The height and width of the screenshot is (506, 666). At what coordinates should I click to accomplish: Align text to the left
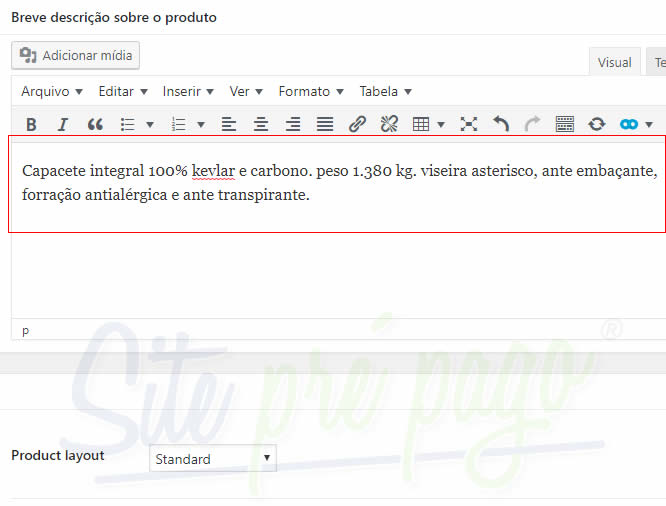[x=229, y=124]
